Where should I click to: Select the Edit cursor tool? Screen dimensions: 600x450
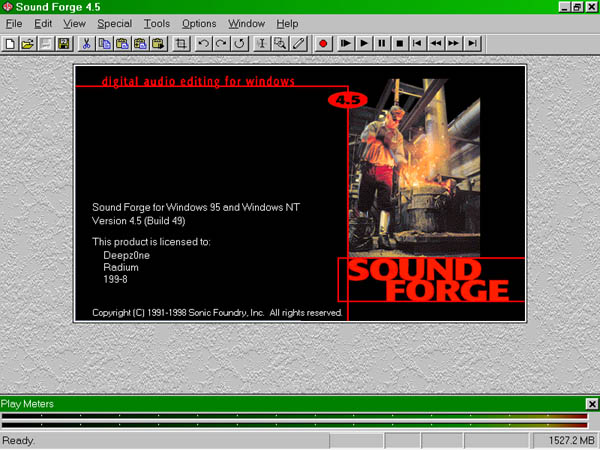pos(262,44)
